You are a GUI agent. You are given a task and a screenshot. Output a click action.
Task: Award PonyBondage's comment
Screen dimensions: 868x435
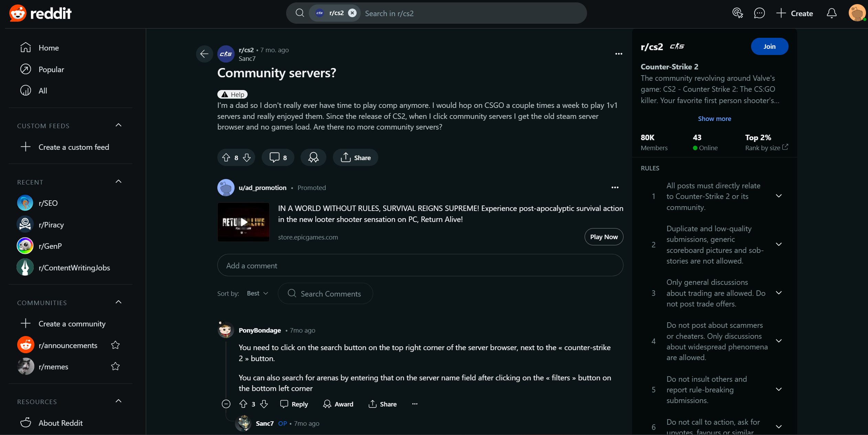338,404
